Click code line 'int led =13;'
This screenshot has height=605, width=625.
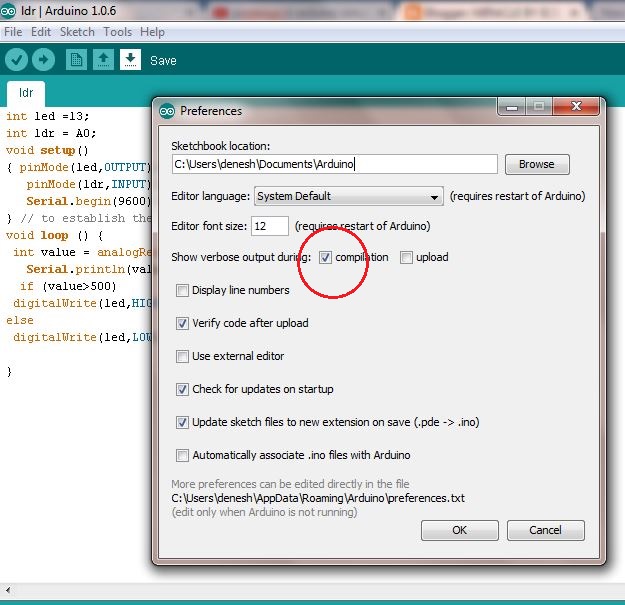point(47,116)
